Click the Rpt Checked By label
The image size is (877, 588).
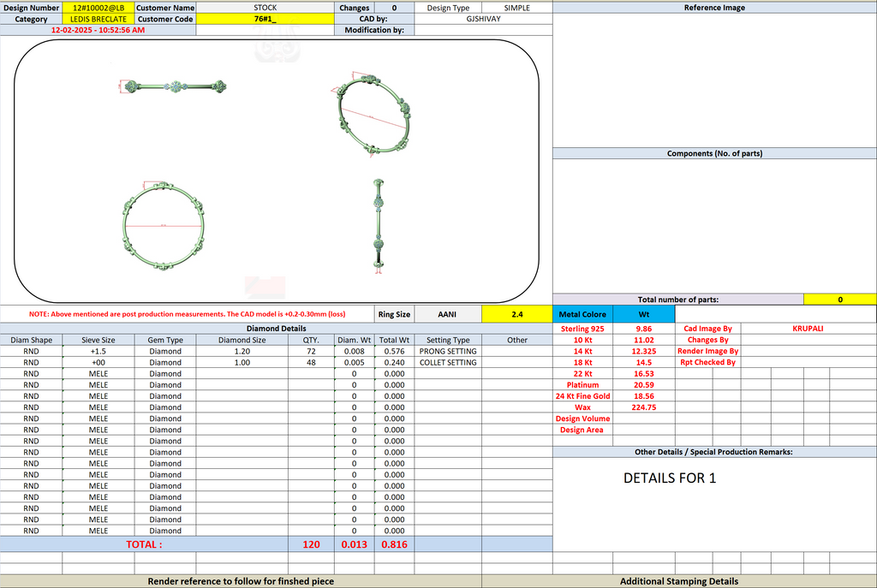tap(707, 362)
